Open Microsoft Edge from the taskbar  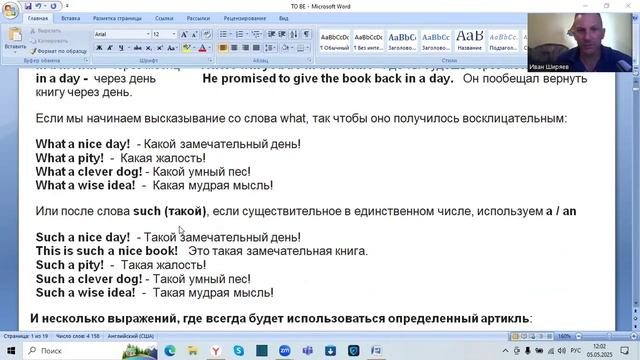pyautogui.click(x=170, y=351)
